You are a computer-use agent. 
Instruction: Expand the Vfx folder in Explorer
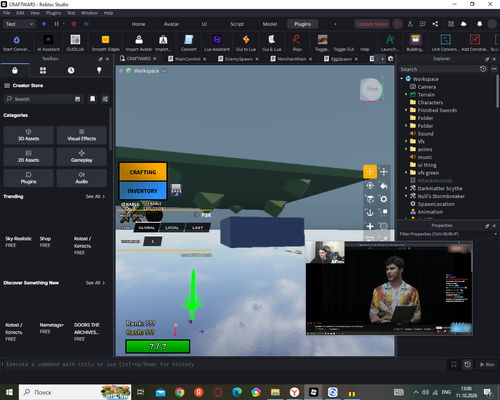point(406,141)
